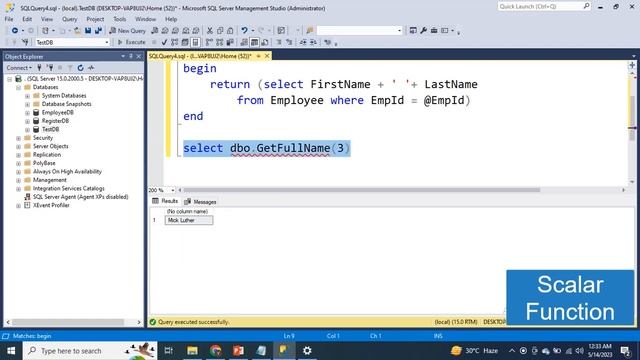
Task: Click the Windows taskbar search box
Action: pos(90,351)
